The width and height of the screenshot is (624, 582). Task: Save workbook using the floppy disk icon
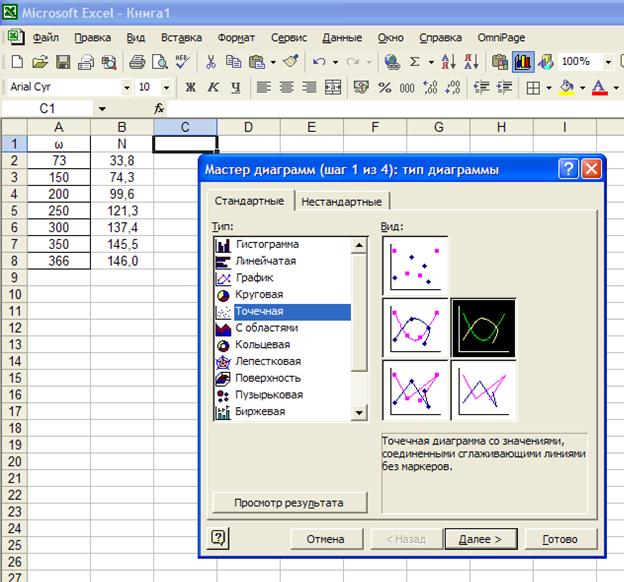point(63,62)
